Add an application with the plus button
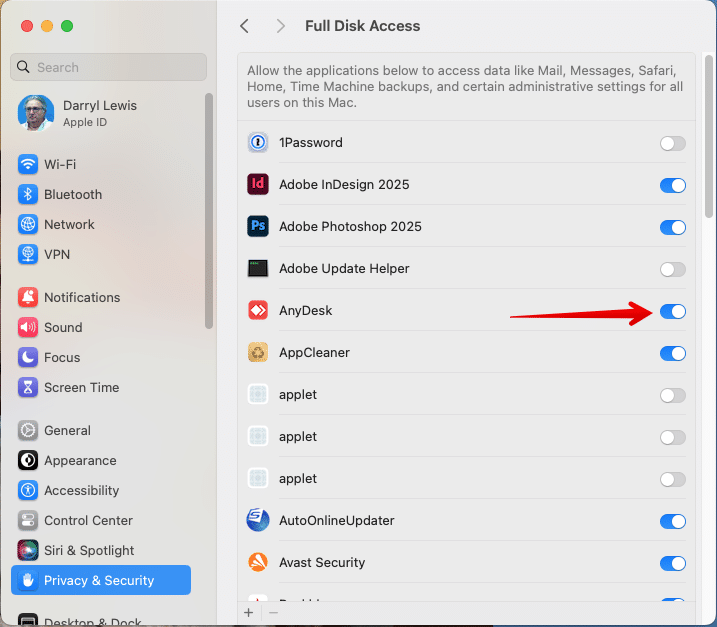Image resolution: width=717 pixels, height=627 pixels. (249, 612)
